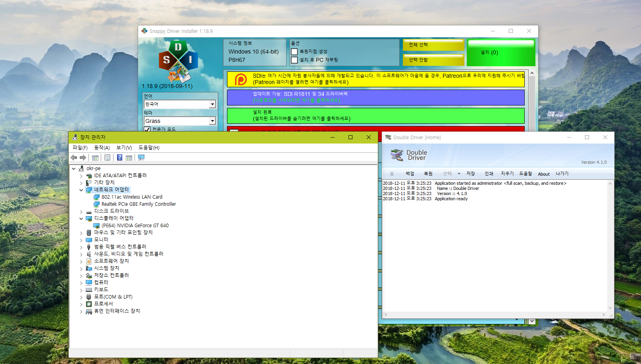641x364 pixels.
Task: Collapse the okr-pe root tree node
Action: coord(74,169)
